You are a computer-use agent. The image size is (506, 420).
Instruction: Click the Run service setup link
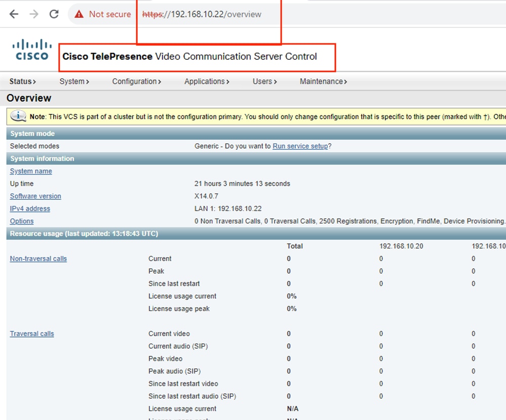tap(300, 146)
